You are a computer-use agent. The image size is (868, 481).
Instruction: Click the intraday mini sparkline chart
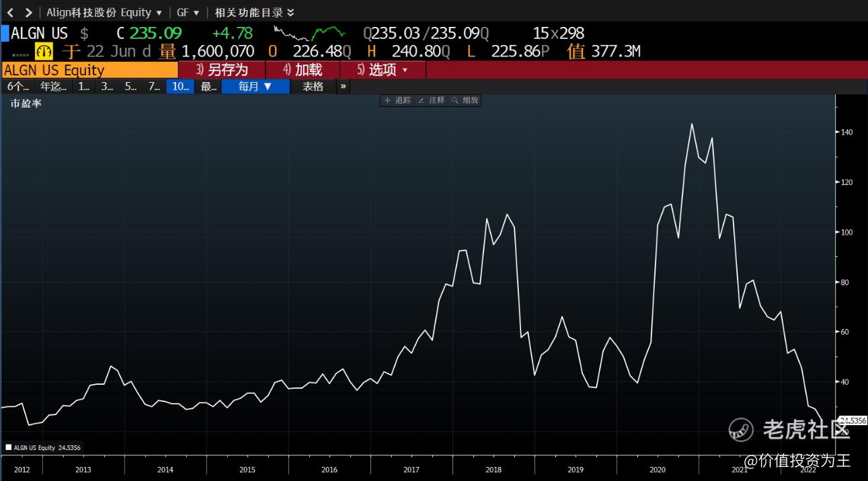click(x=309, y=33)
